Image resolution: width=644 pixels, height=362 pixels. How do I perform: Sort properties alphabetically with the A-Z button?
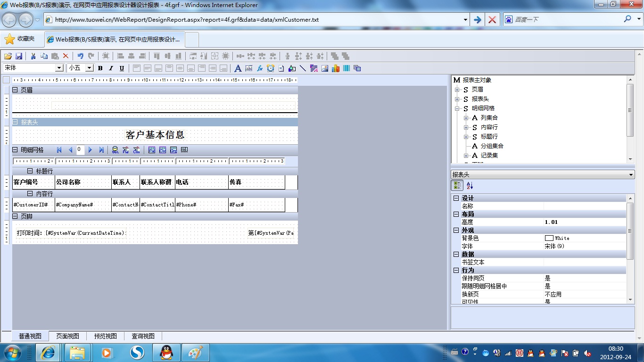[470, 186]
